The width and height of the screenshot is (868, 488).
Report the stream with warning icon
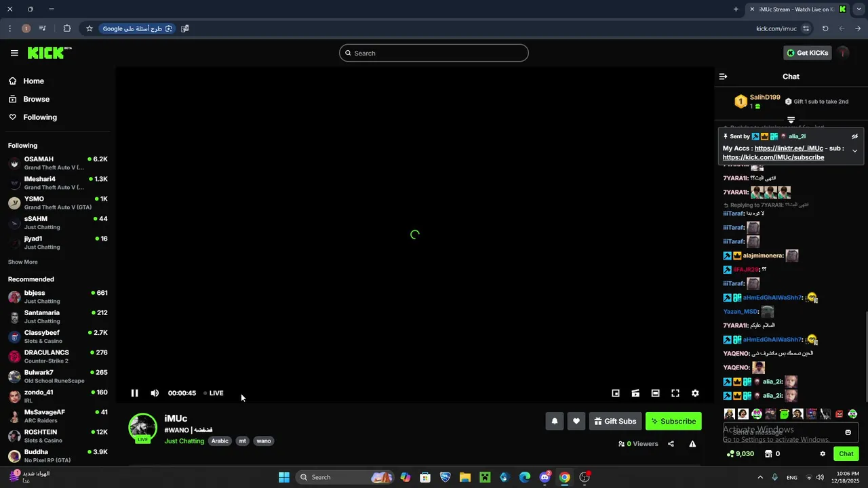click(x=692, y=444)
